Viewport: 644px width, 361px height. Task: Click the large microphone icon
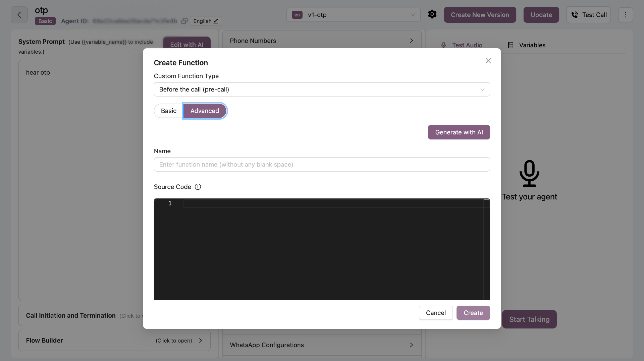[529, 173]
